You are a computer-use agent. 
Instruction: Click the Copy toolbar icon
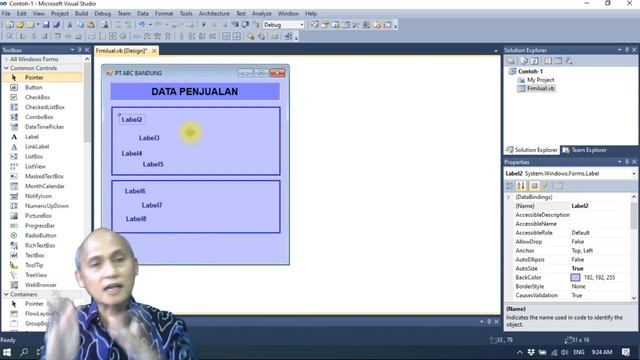[x=80, y=25]
